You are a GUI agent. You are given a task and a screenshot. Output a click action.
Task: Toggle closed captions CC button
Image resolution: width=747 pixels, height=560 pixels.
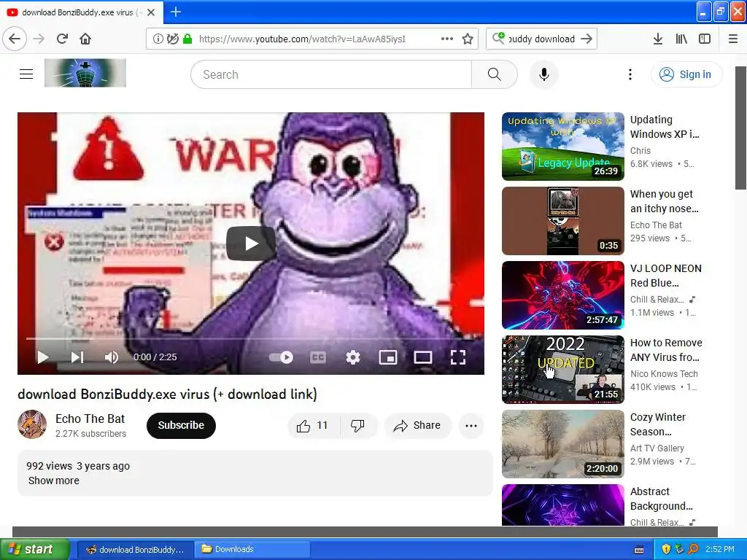pyautogui.click(x=318, y=357)
